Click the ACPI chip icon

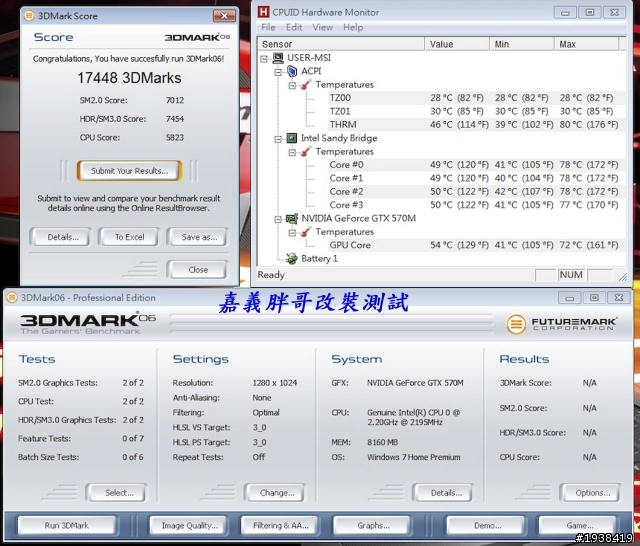[292, 71]
